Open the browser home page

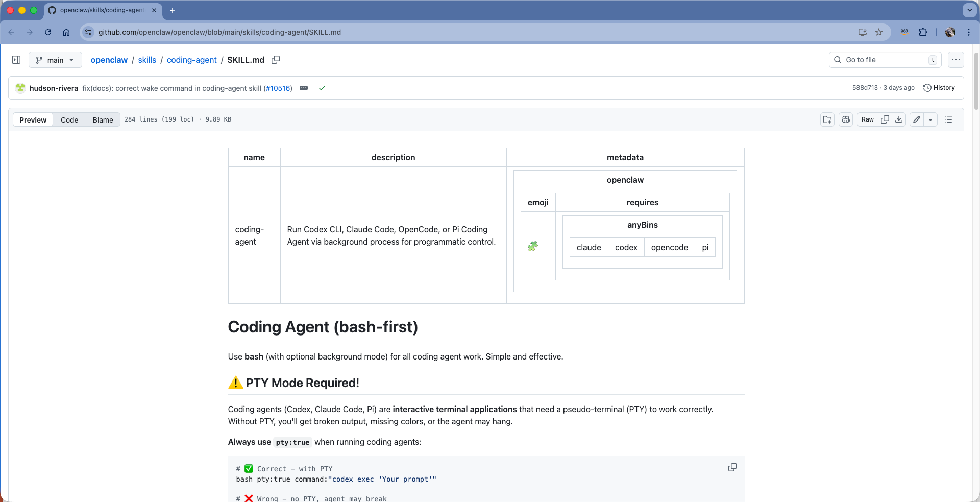click(x=66, y=32)
